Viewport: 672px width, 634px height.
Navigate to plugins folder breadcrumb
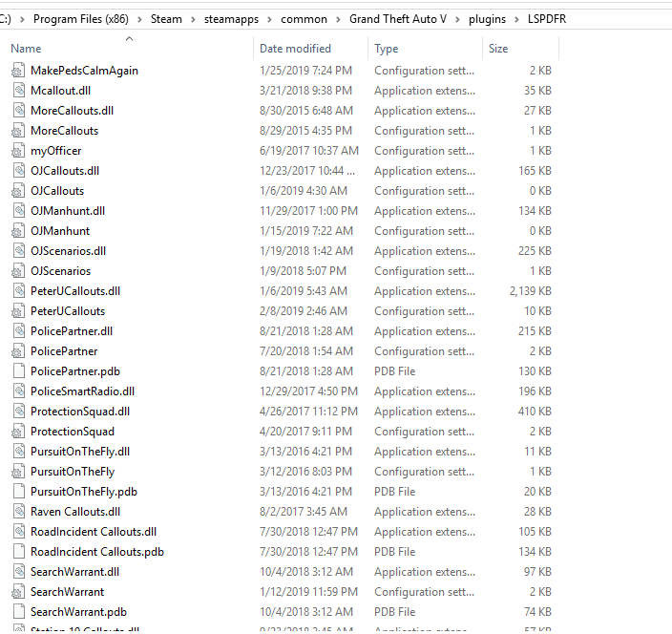coord(487,19)
